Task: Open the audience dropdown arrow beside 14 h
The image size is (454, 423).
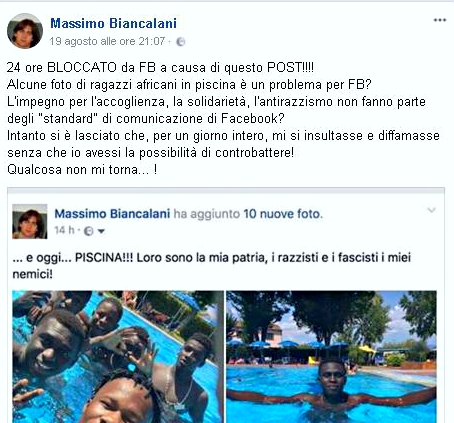Action: [101, 231]
